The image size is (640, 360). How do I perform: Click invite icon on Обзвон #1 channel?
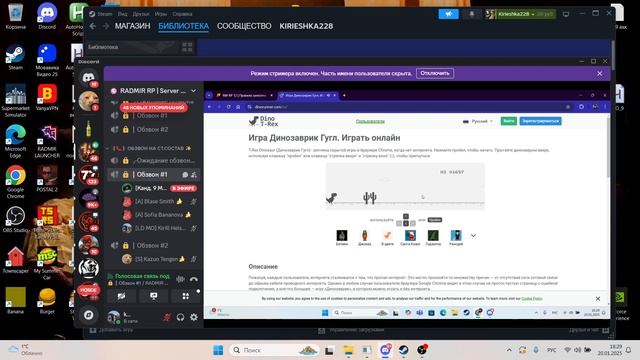(193, 175)
